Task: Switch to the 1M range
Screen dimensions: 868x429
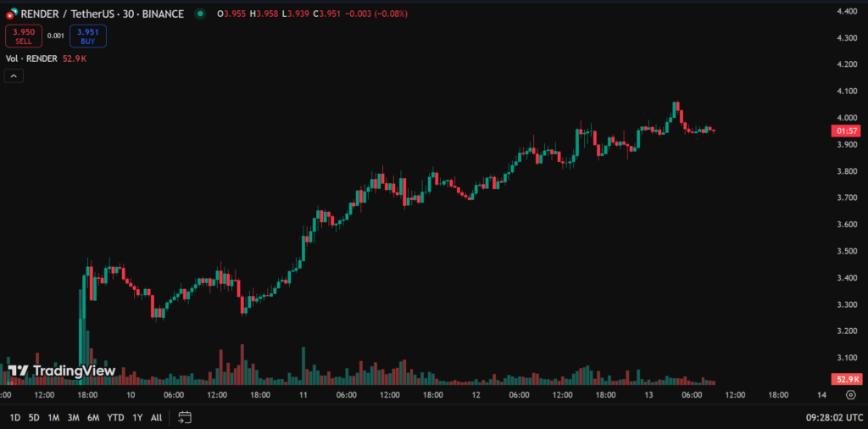Action: point(53,417)
